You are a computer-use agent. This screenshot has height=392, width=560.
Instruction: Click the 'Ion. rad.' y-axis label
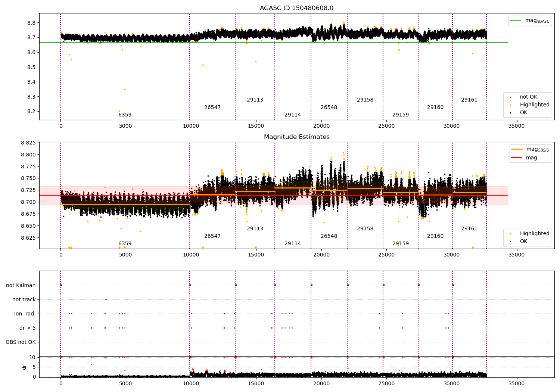click(x=25, y=314)
